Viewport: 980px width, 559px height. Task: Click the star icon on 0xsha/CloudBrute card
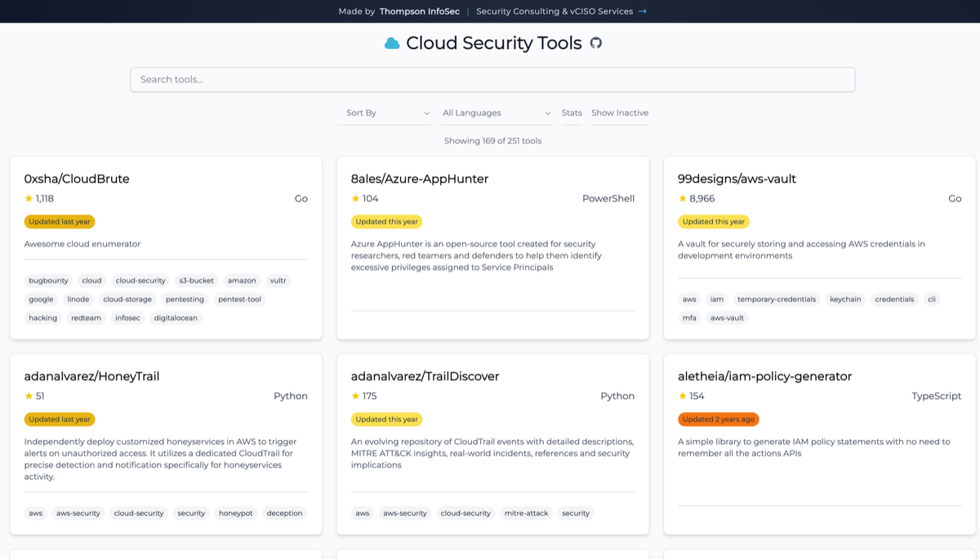(x=29, y=198)
